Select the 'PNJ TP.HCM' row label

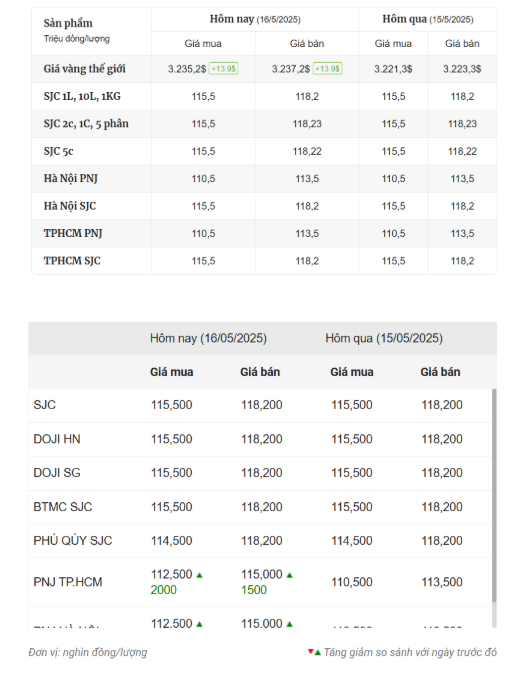pos(68,582)
